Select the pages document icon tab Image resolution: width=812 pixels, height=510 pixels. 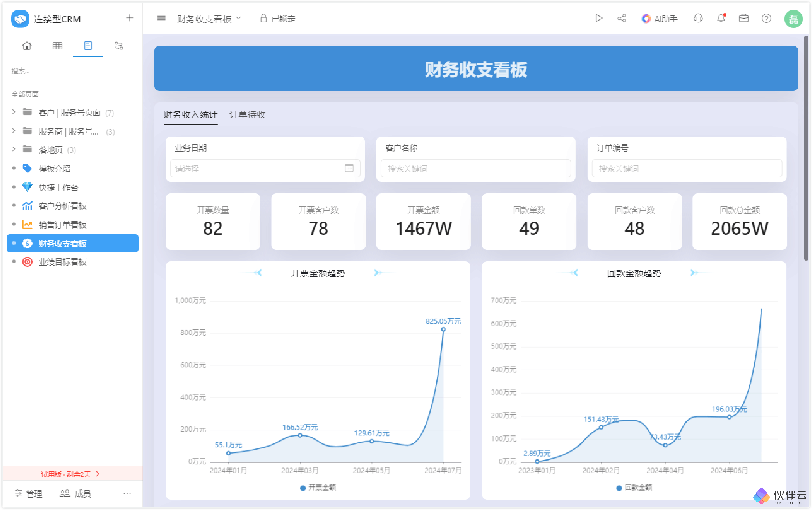pos(88,46)
